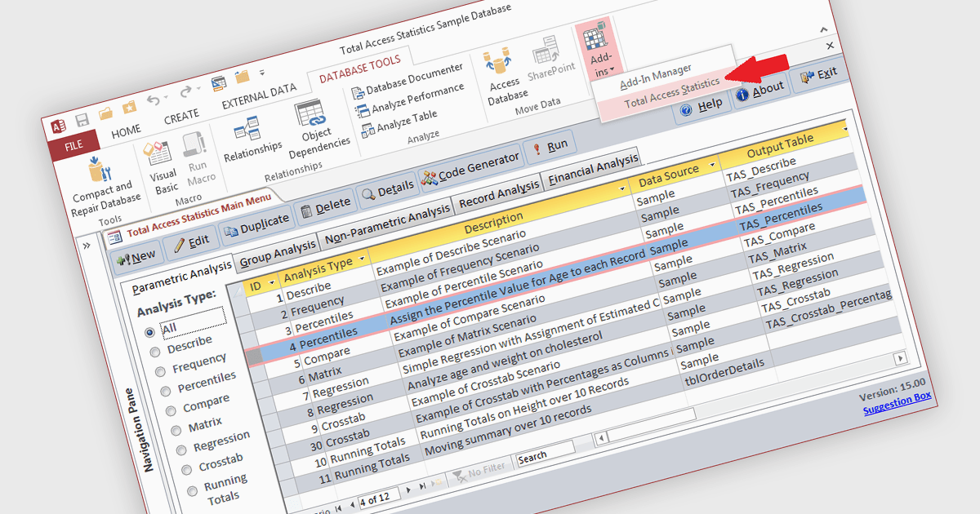
Task: Click the Help button
Action: click(701, 105)
